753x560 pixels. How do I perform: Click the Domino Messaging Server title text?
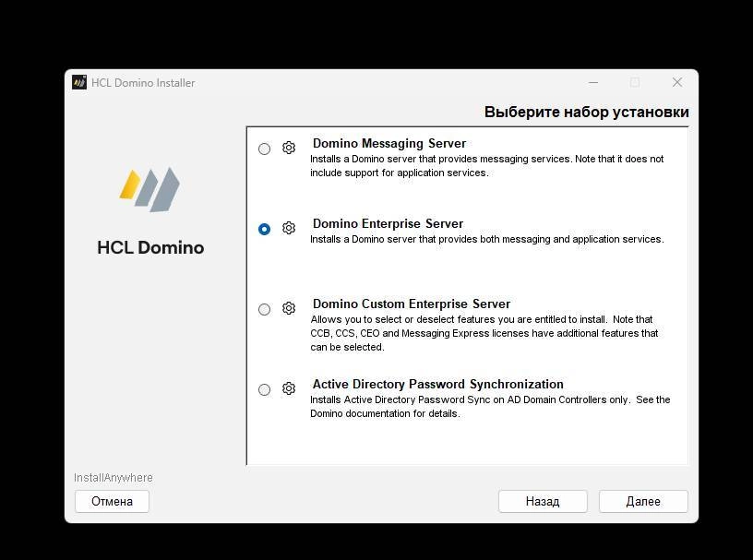point(389,143)
